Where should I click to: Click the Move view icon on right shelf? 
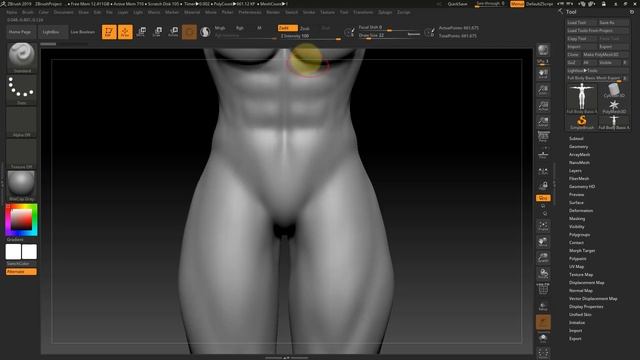(x=543, y=242)
